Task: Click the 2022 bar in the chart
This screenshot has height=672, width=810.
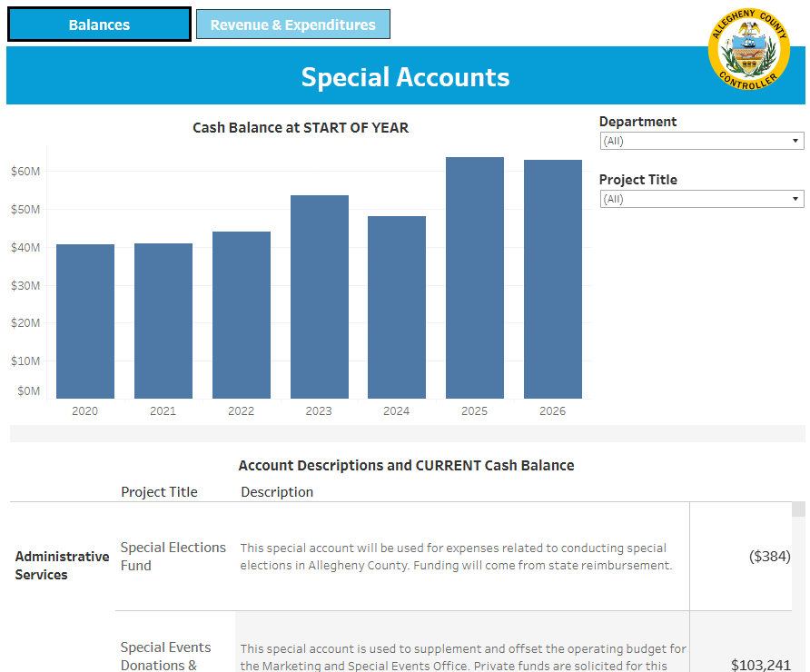Action: 242,315
